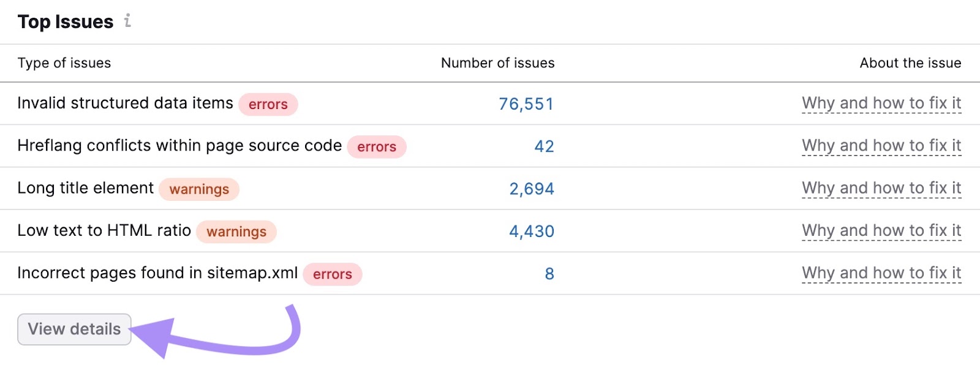Click errors badge beside Hreflang conflicts
The image size is (980, 365).
[377, 147]
